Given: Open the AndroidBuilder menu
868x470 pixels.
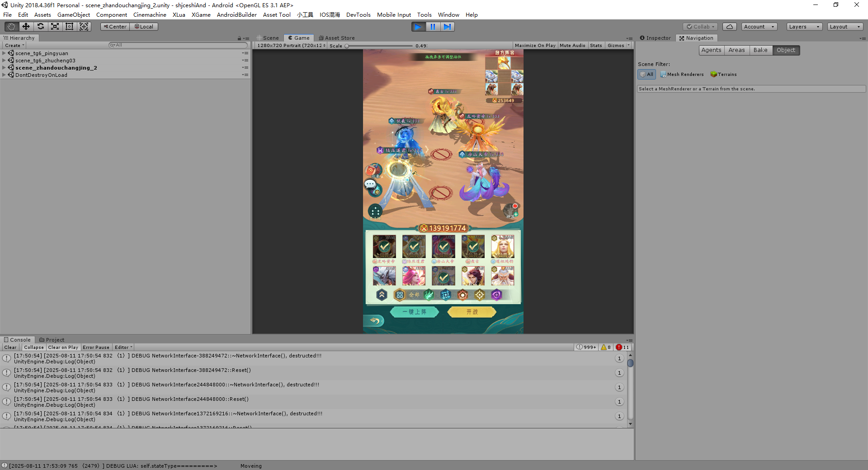Looking at the screenshot, I should 236,15.
